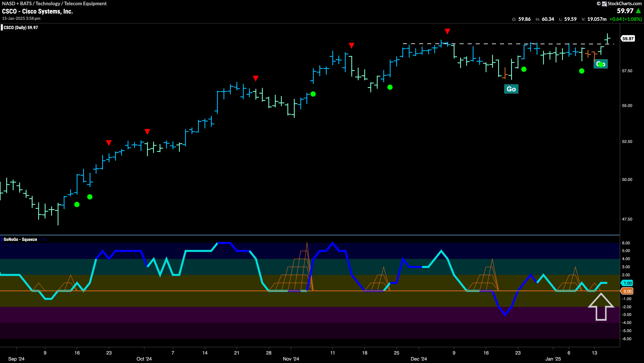Viewport: 644px width, 363px height.
Task: Click the 50.00 price axis label
Action: click(x=627, y=180)
